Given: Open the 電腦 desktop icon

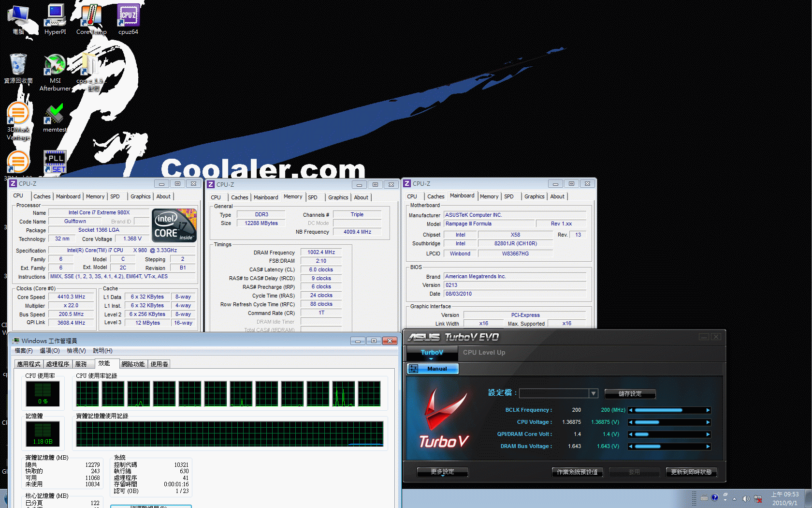Looking at the screenshot, I should point(18,19).
